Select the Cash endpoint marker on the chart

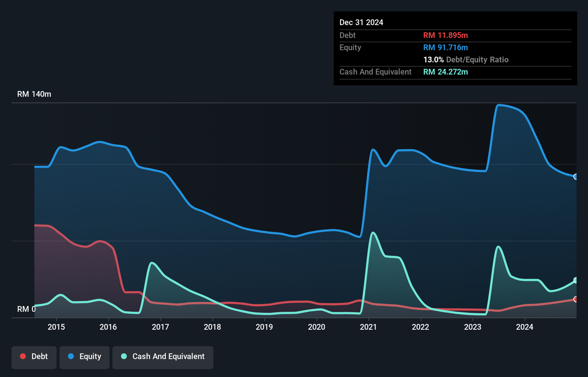pyautogui.click(x=576, y=280)
